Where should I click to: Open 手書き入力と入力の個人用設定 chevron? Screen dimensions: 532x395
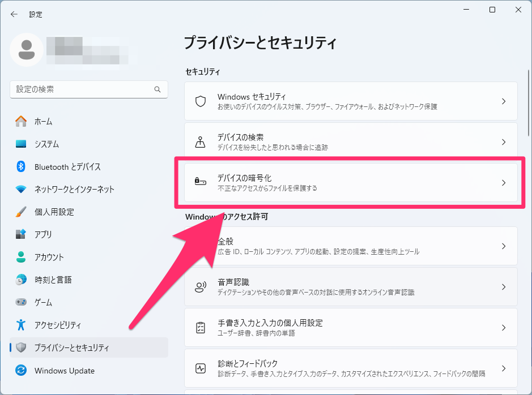(504, 328)
